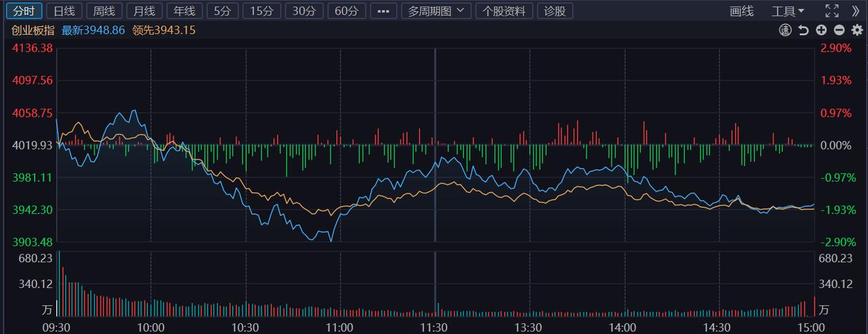Screen dimensions: 868x334
Task: Click the 速 speed icon
Action: point(785,30)
